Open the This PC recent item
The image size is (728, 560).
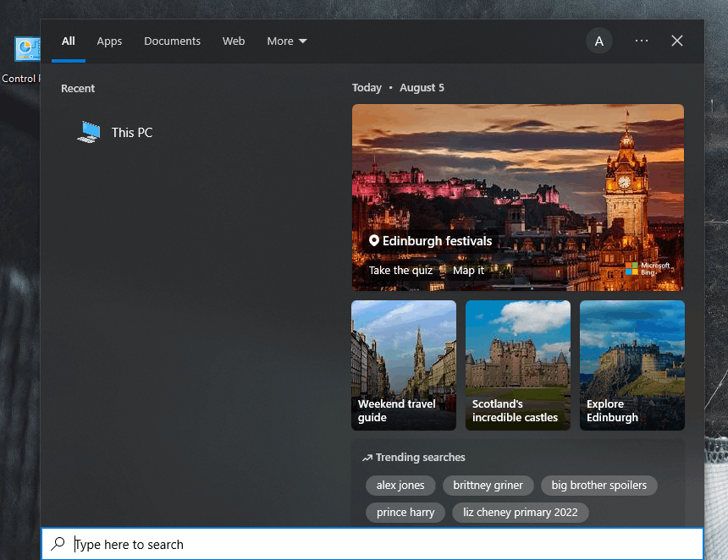tap(115, 132)
